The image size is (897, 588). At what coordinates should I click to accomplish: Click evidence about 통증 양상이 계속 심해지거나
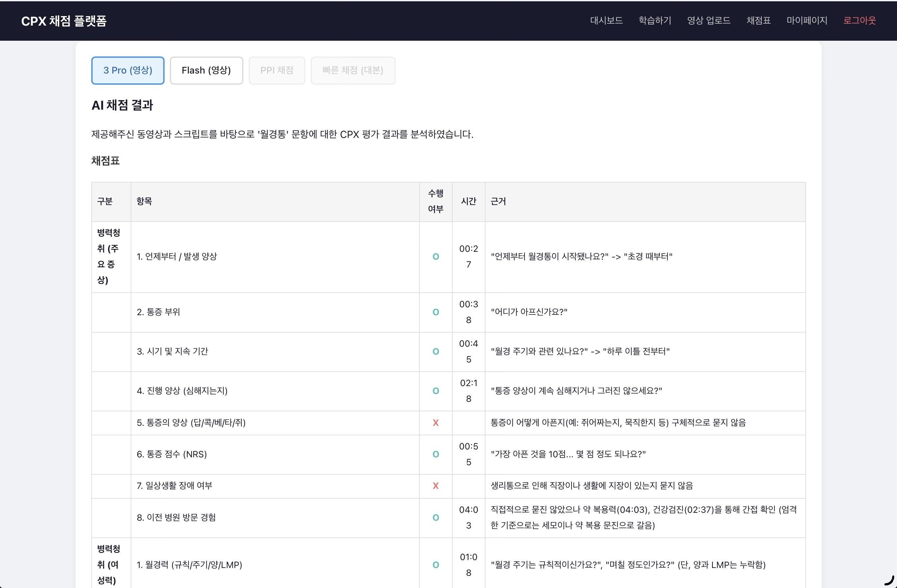pos(576,391)
